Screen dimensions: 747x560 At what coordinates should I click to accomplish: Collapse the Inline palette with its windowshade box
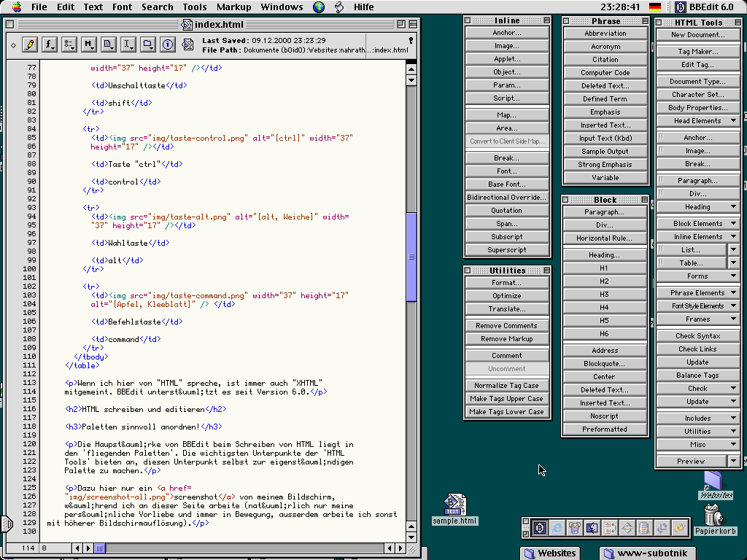(x=547, y=20)
